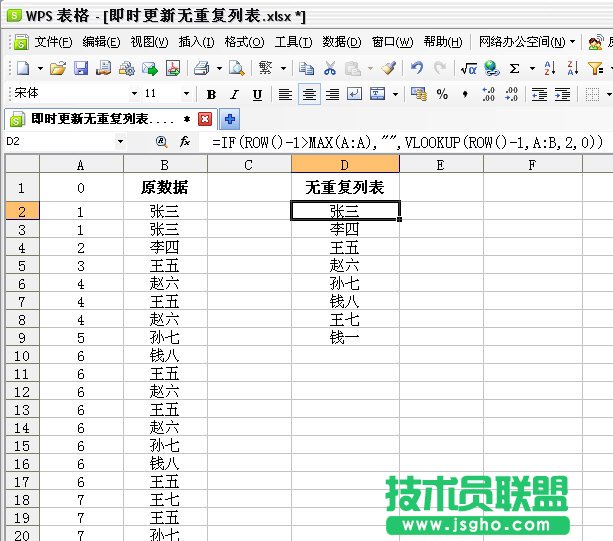613x541 pixels.
Task: Click the Traditional Chinese conversion icon 繁
Action: [265, 69]
